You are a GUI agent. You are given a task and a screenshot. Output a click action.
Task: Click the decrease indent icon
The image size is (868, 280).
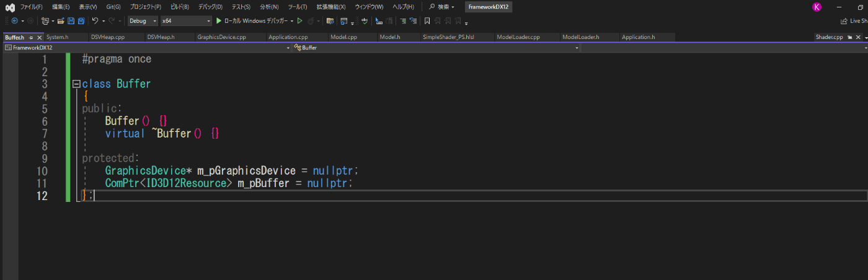click(x=403, y=20)
